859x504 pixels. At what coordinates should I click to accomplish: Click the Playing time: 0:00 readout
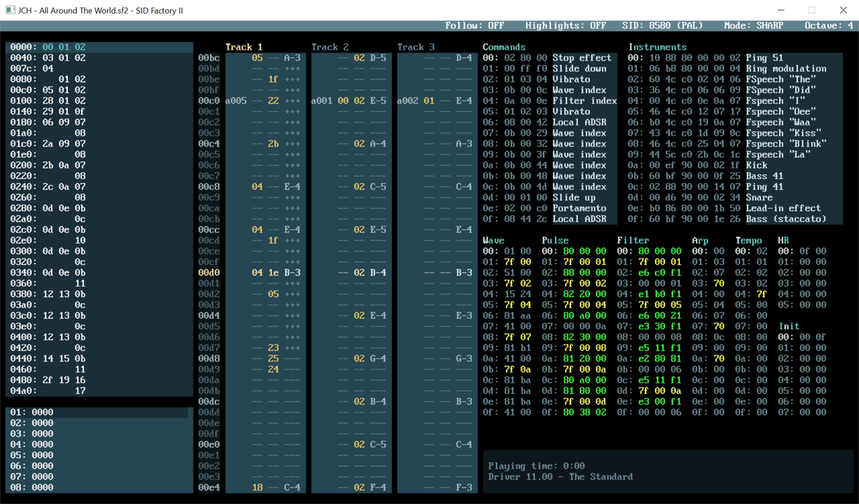[x=536, y=466]
